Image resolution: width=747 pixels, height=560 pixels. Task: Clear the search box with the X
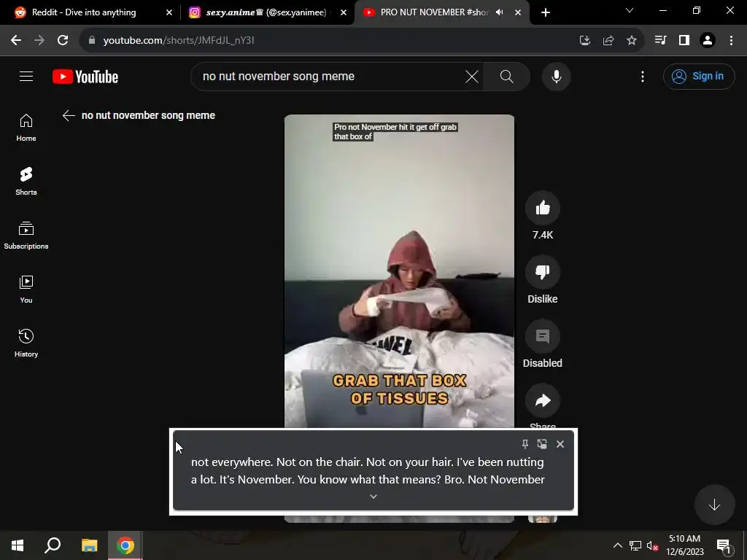pyautogui.click(x=472, y=76)
